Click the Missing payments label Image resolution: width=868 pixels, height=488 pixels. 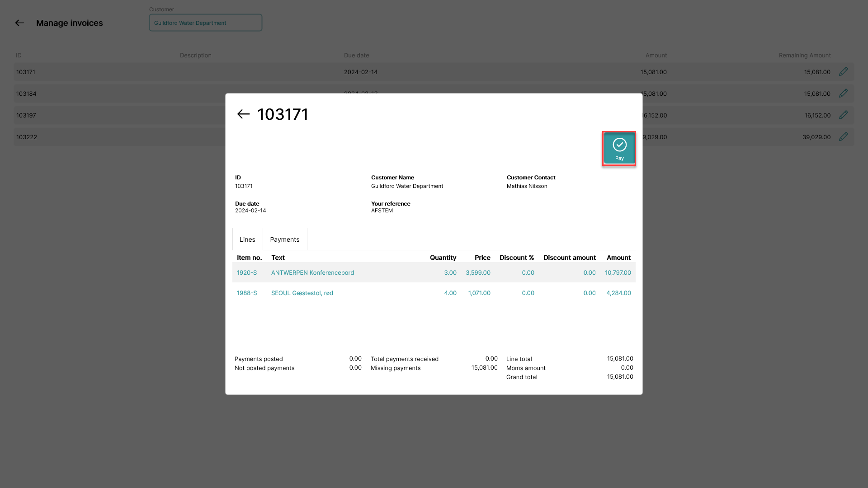pos(396,368)
